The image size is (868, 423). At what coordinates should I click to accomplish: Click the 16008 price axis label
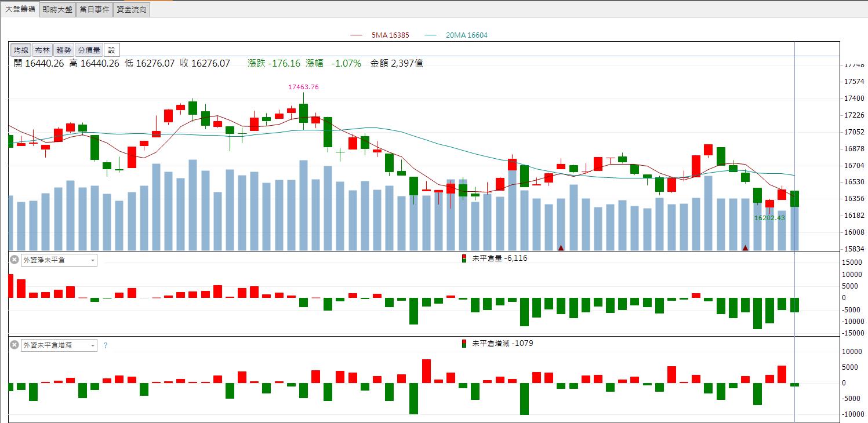click(x=854, y=232)
